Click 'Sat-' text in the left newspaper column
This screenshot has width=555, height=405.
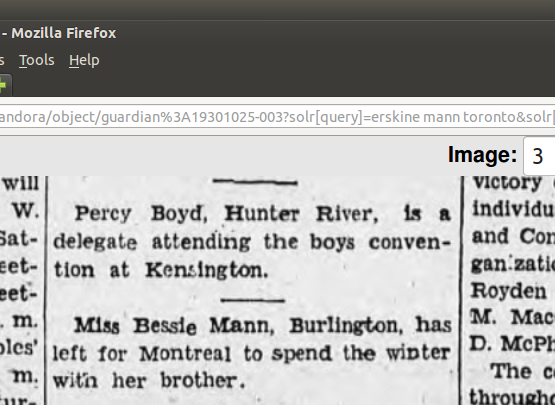18,239
